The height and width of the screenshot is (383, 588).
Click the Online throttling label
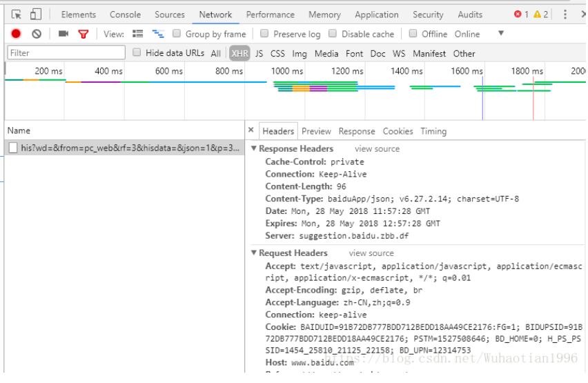click(467, 34)
